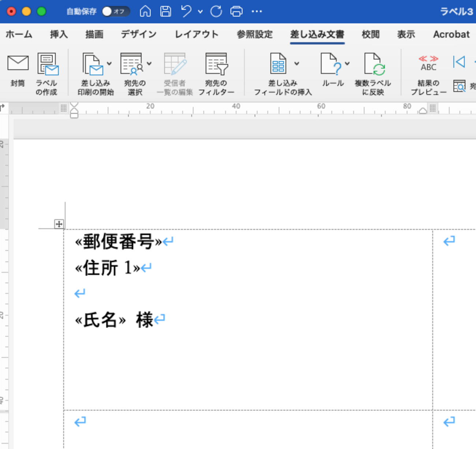Open the Create Labels (ラベルの作成) tool
The height and width of the screenshot is (449, 476).
tap(47, 65)
